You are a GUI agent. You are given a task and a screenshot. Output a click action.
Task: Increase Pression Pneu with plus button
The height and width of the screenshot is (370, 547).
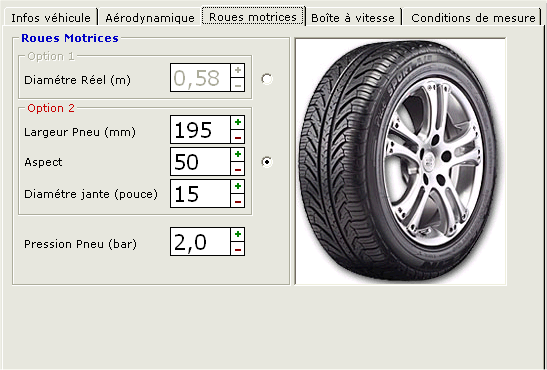click(238, 235)
